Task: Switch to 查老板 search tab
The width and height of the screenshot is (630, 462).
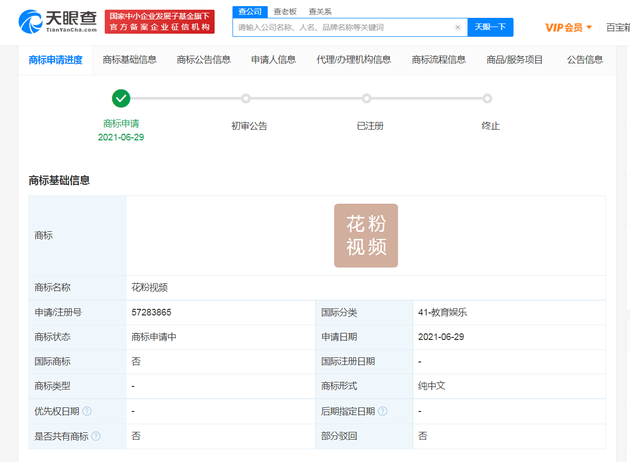Action: click(284, 11)
